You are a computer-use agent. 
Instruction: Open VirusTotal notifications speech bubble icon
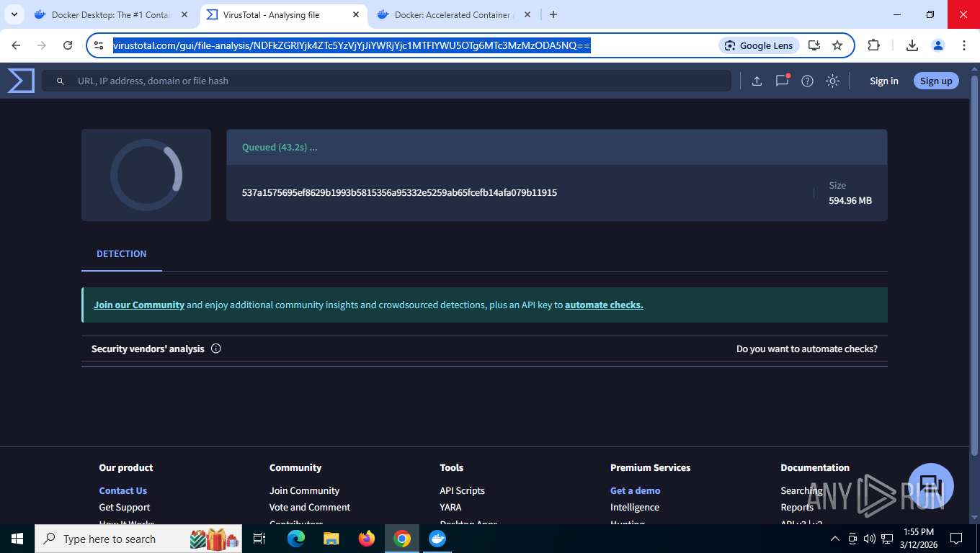pyautogui.click(x=782, y=81)
